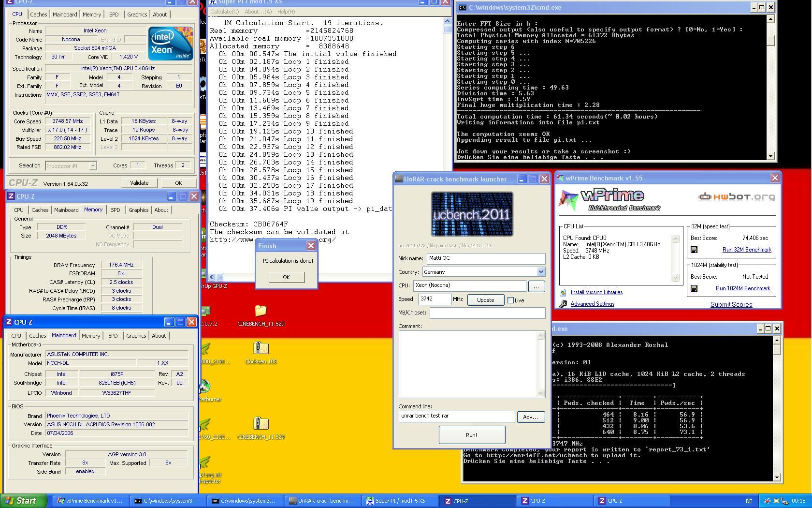
Task: Click the save icon in the 1024M stability test box
Action: pos(694,288)
